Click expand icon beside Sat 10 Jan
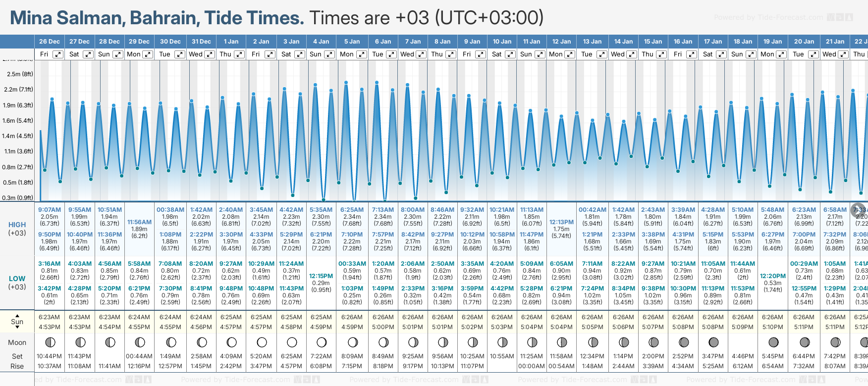Screen dimensions: 868x386 pyautogui.click(x=510, y=54)
